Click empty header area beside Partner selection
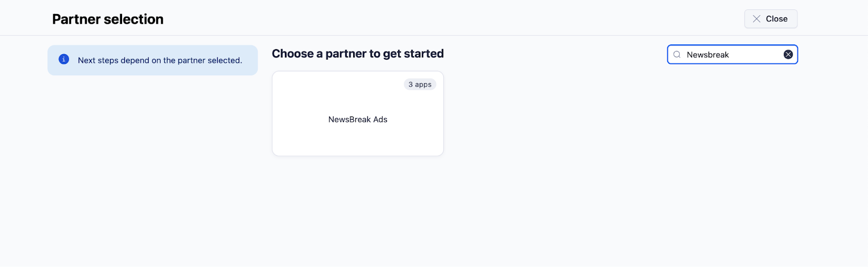 [434, 18]
